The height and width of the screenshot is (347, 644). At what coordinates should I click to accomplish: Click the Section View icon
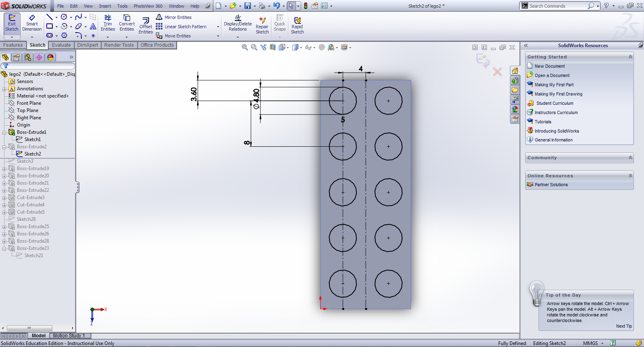273,47
